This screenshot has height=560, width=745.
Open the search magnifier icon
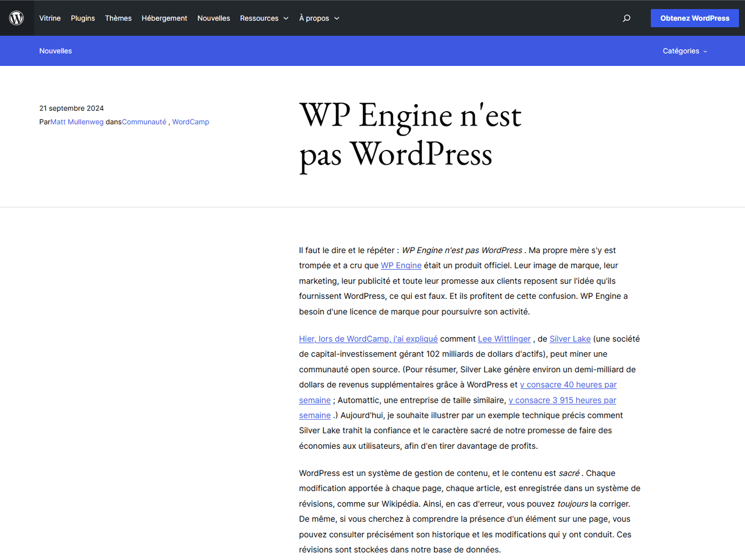click(x=627, y=18)
